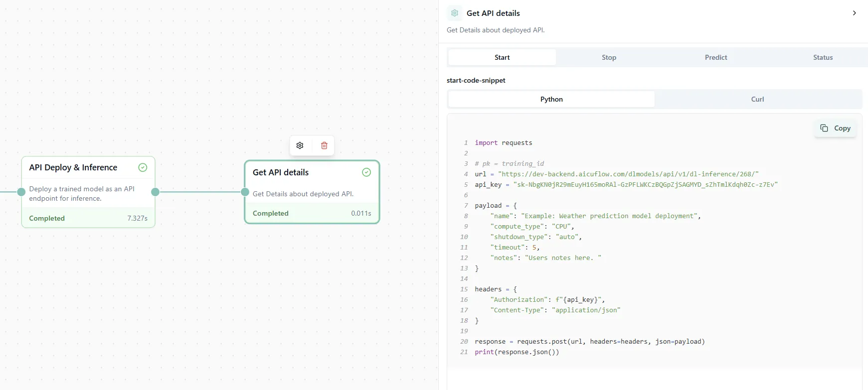
Task: Open settings gear above Get API details node
Action: click(300, 145)
